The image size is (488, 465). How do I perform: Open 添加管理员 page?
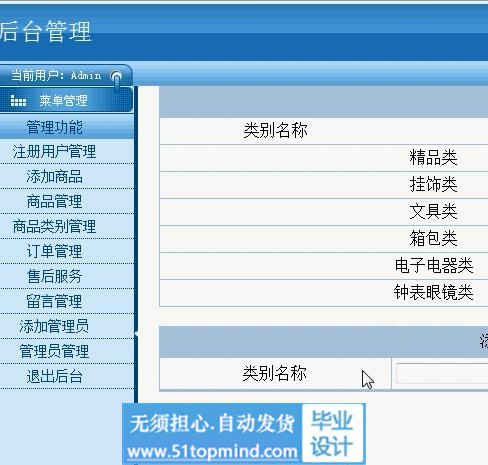coord(54,326)
